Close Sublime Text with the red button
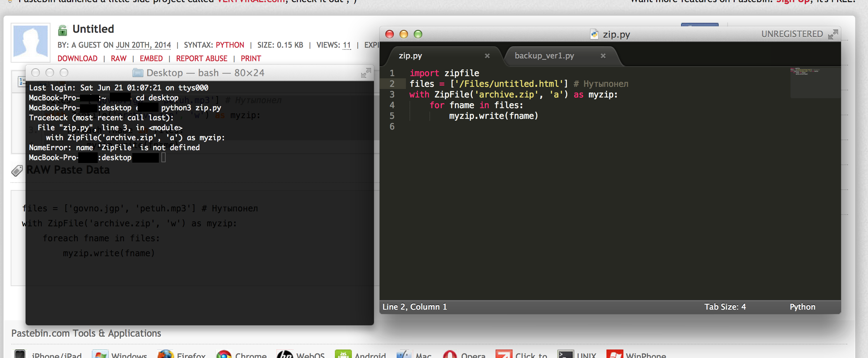This screenshot has height=358, width=868. (x=390, y=34)
